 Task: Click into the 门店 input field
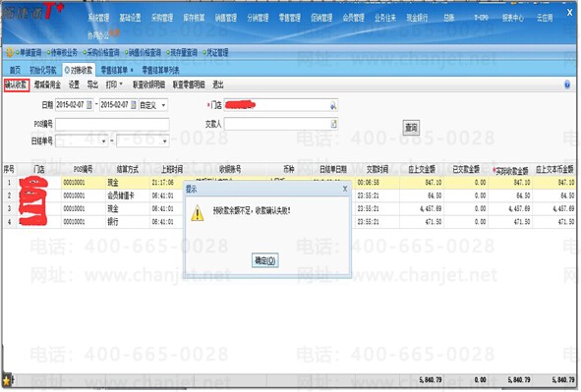[281, 105]
